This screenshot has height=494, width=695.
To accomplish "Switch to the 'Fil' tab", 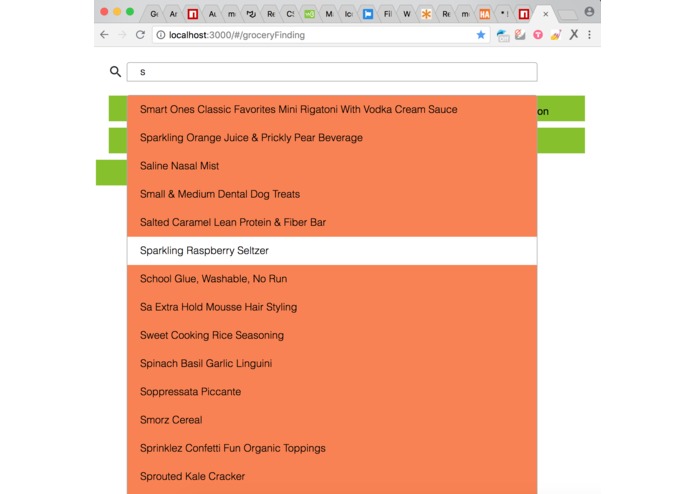I will 387,14.
